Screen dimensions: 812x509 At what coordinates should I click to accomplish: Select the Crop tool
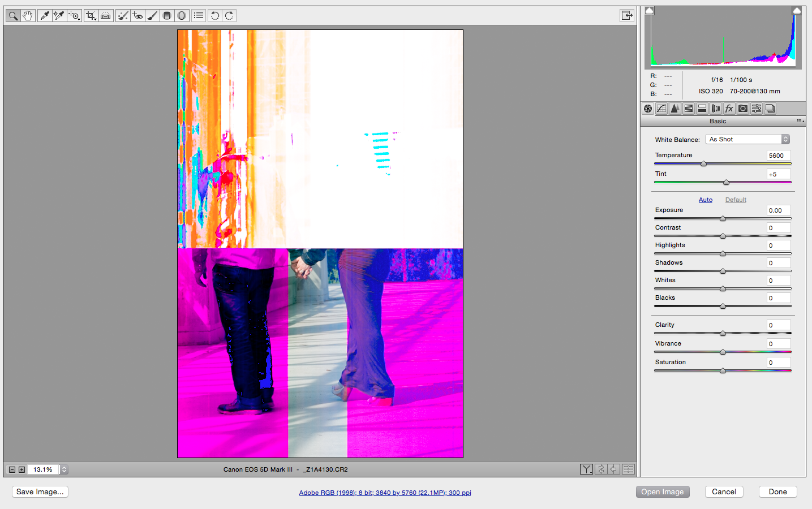click(x=91, y=15)
